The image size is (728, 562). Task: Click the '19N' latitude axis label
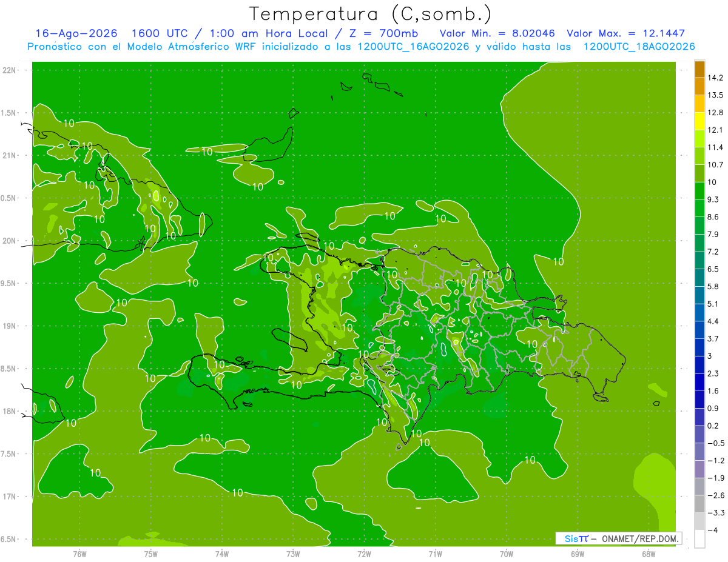pyautogui.click(x=9, y=326)
